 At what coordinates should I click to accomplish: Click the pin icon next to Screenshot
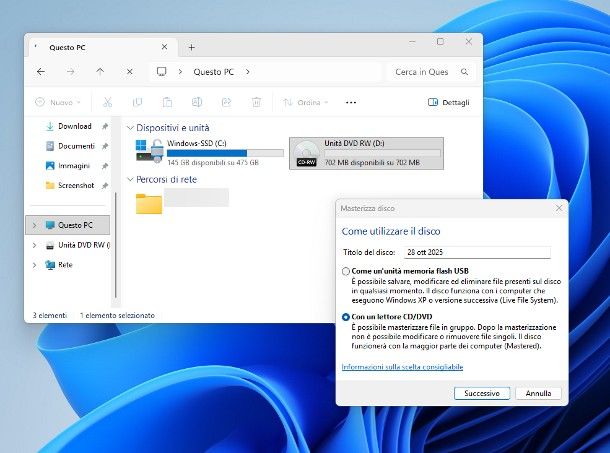click(105, 186)
